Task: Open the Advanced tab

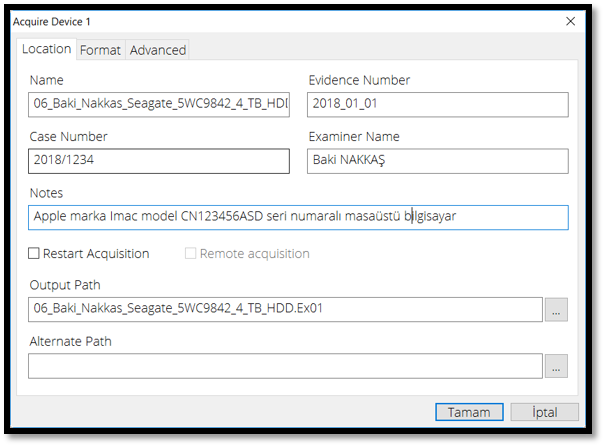Action: (158, 50)
